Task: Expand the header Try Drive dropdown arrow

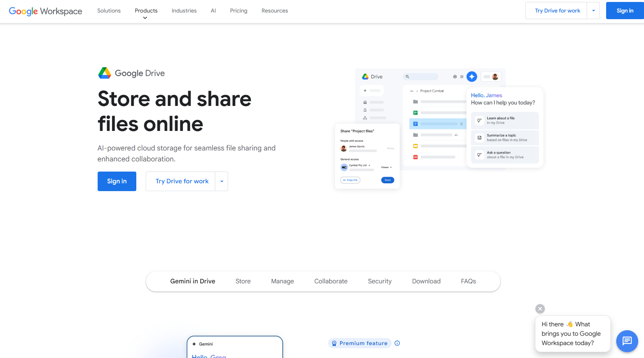Action: coord(593,11)
